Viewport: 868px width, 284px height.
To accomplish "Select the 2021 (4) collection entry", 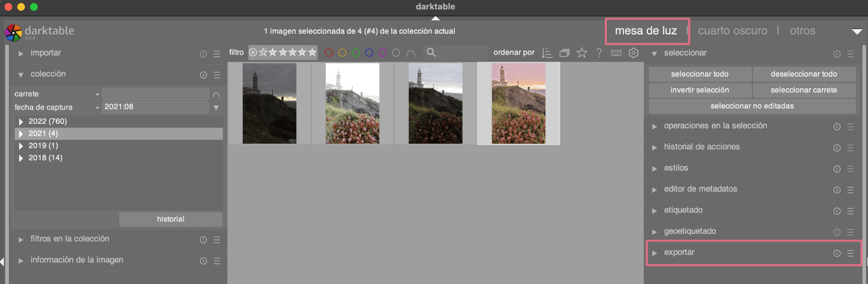I will coord(119,134).
